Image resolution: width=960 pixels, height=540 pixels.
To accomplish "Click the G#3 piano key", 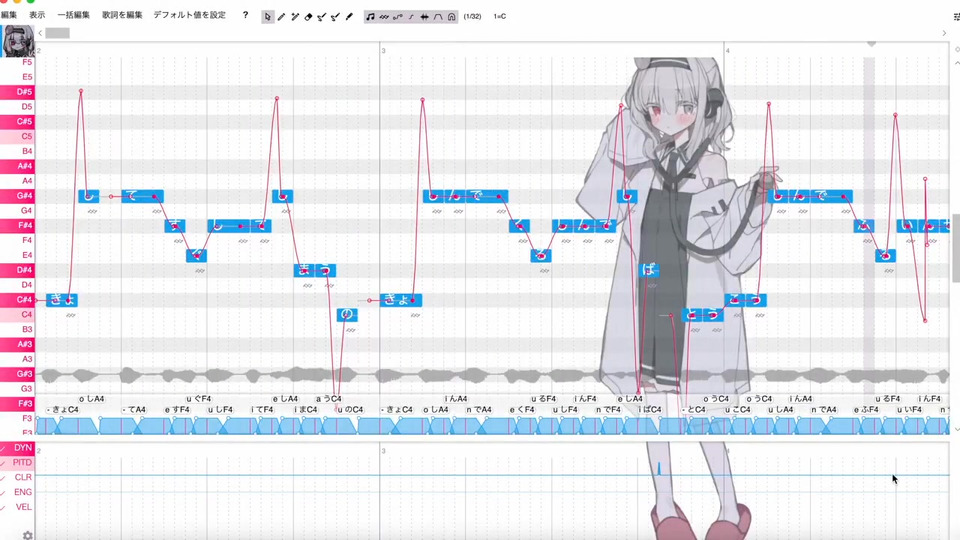I will (x=17, y=373).
